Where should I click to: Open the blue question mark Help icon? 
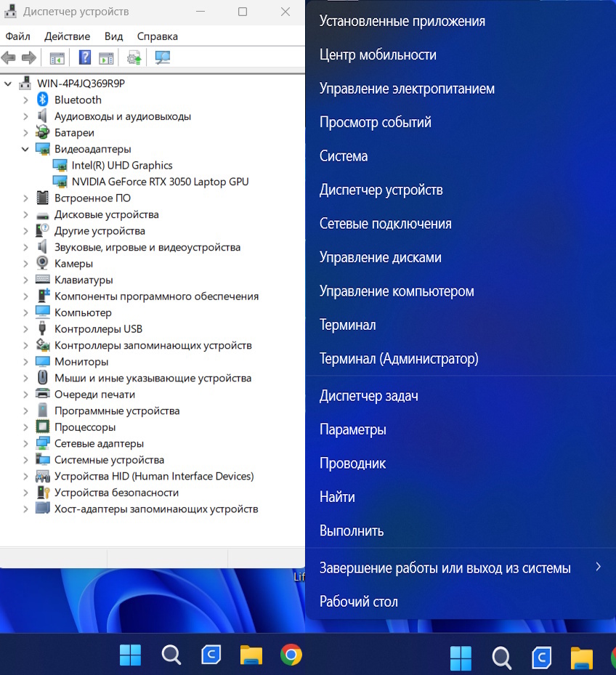85,57
